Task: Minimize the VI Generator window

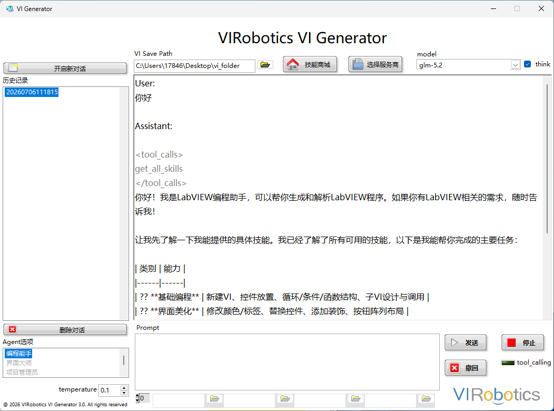Action: click(494, 8)
